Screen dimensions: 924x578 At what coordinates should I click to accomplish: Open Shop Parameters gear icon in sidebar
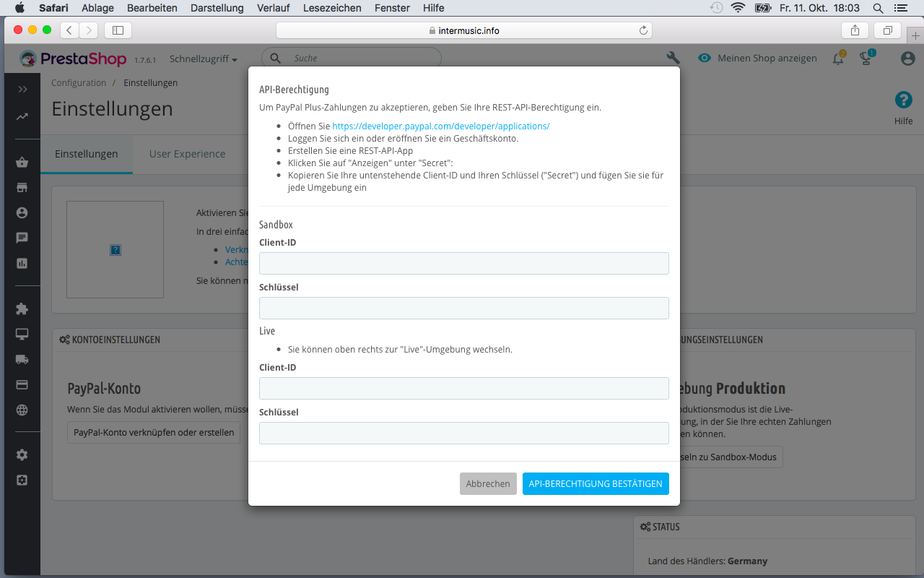(22, 454)
